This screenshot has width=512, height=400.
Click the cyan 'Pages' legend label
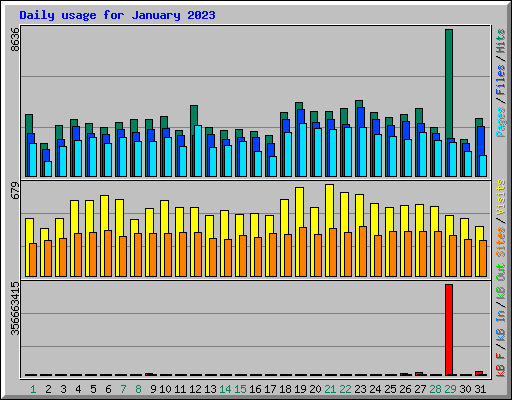(501, 122)
